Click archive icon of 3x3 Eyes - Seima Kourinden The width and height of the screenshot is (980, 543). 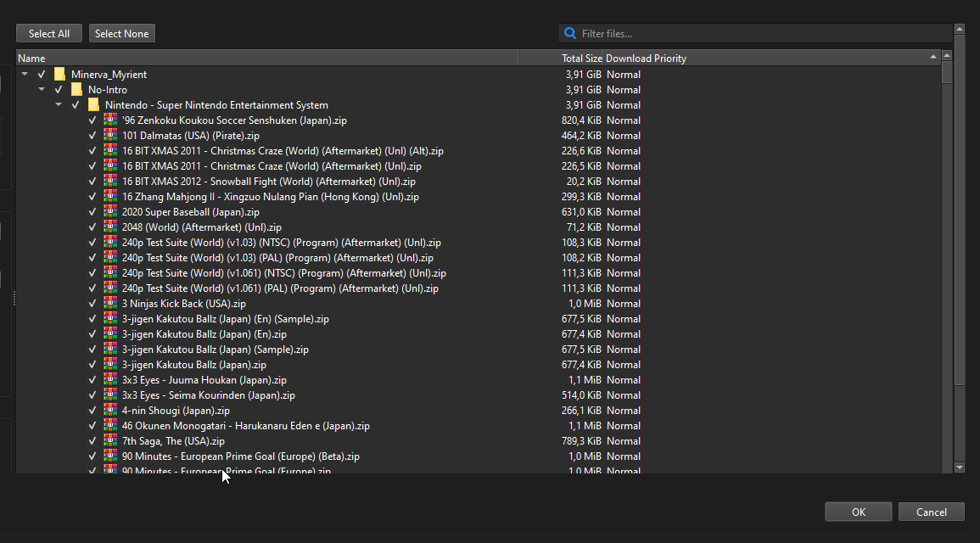(110, 395)
